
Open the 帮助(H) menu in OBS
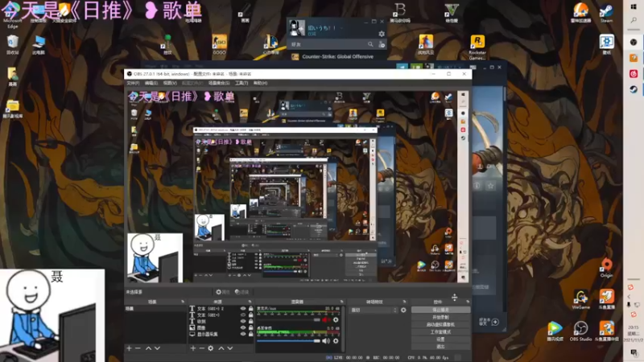coord(260,83)
